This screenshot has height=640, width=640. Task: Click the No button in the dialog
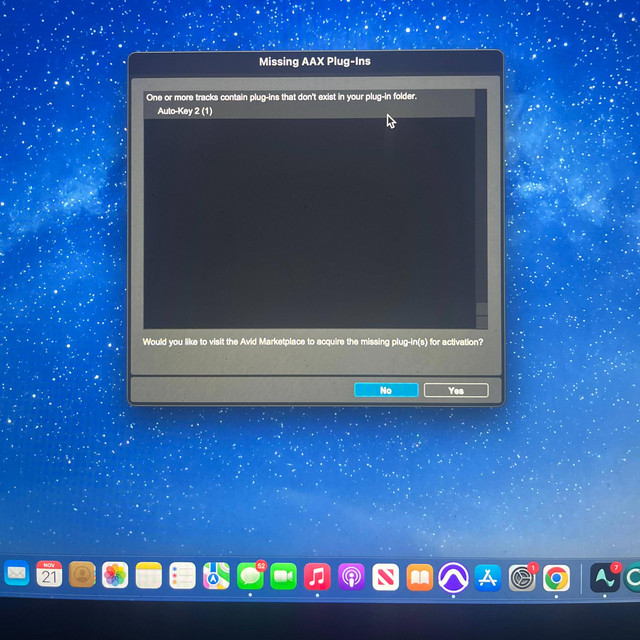(386, 390)
